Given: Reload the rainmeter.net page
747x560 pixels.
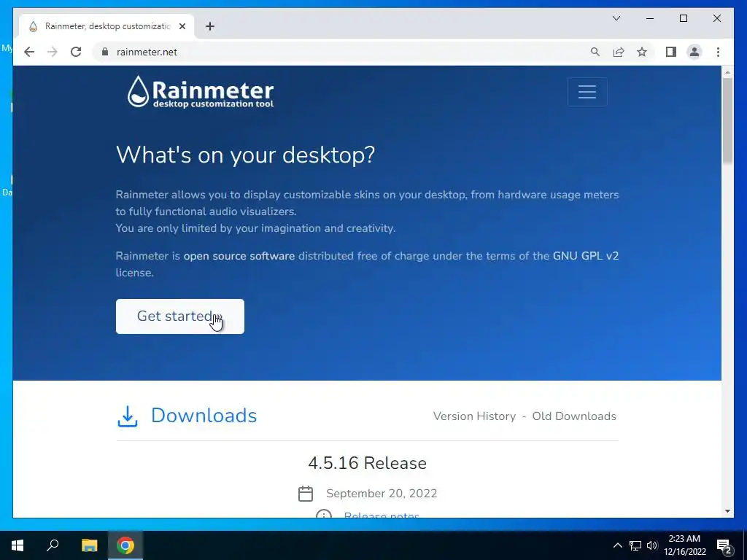Looking at the screenshot, I should [76, 52].
